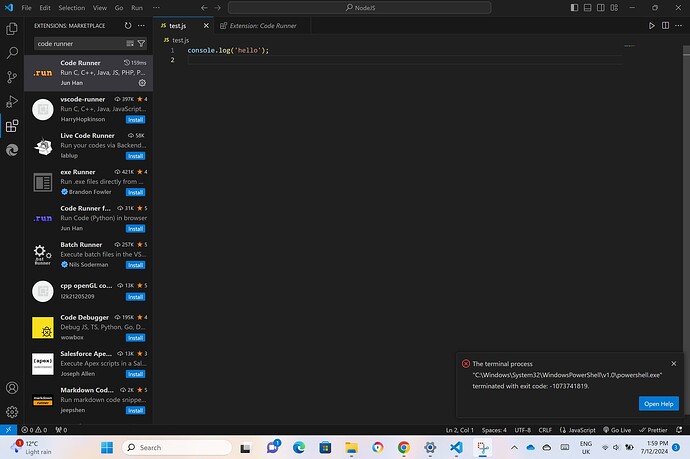Viewport: 690px width, 459px height.
Task: Show errors and warnings problems count
Action: click(x=34, y=430)
